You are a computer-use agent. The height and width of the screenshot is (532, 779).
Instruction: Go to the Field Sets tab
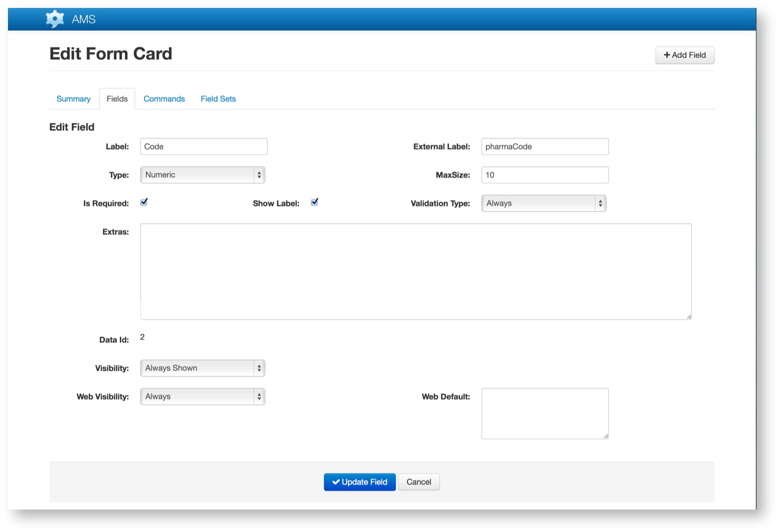(x=218, y=99)
